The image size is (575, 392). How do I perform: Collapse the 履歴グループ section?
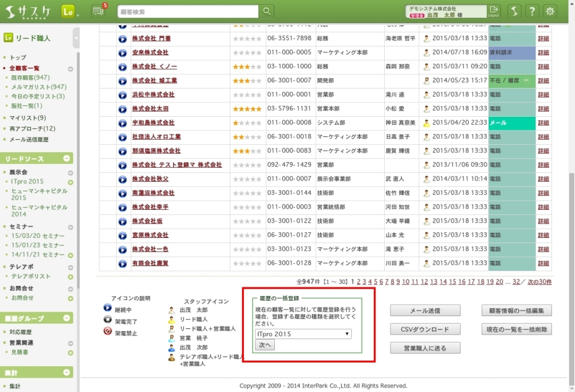click(67, 318)
